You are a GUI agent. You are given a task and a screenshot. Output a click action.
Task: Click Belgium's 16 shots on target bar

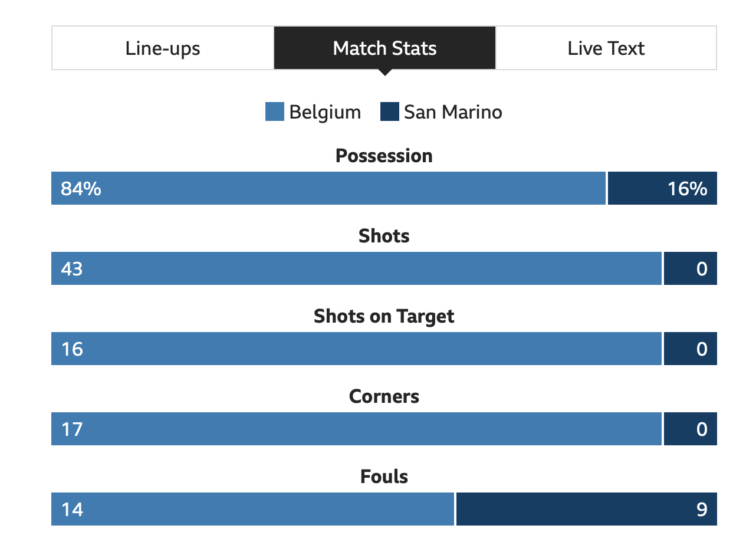pyautogui.click(x=356, y=349)
